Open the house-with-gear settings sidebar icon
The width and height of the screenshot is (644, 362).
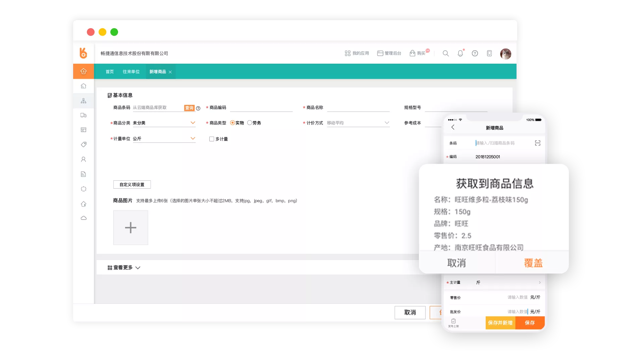[84, 204]
